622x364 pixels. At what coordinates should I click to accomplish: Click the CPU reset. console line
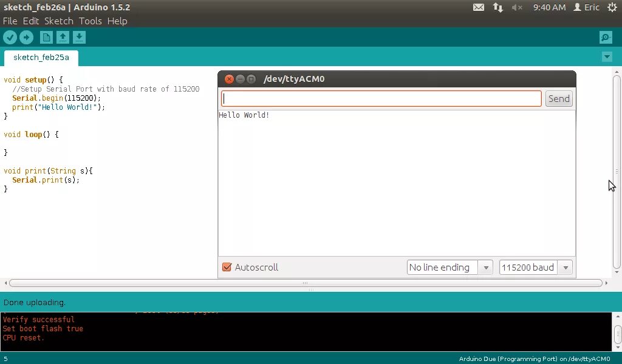coord(24,337)
